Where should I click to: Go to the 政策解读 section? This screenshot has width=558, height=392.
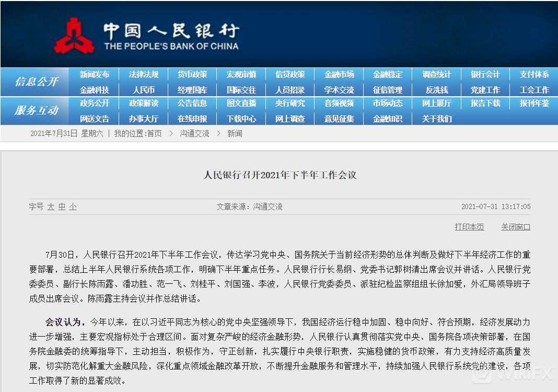click(143, 103)
